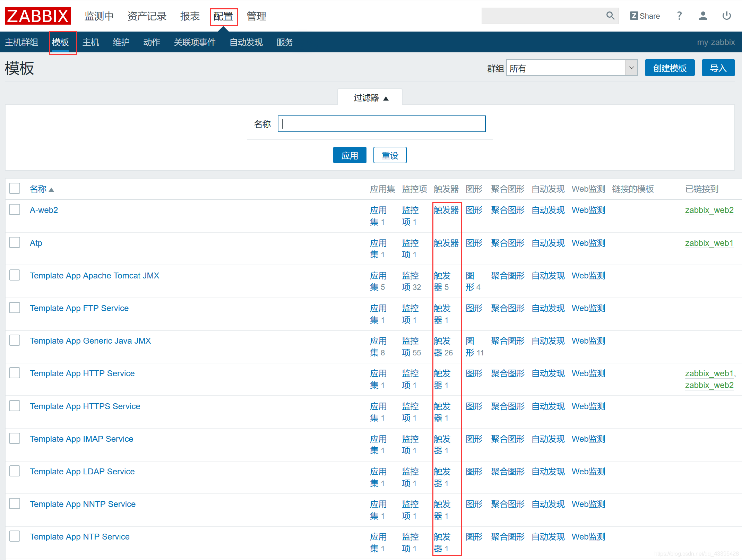
Task: Select Template App FTP Service checkbox
Action: tap(15, 308)
